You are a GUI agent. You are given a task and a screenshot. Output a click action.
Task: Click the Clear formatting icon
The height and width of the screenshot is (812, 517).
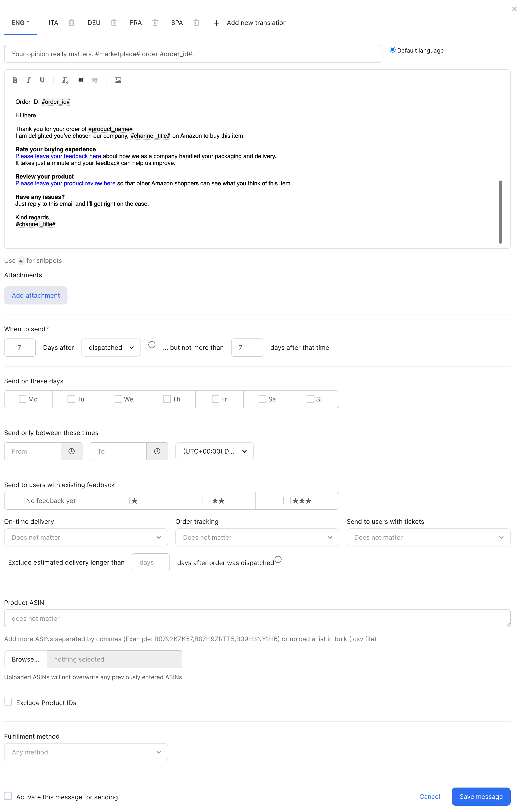coord(65,80)
